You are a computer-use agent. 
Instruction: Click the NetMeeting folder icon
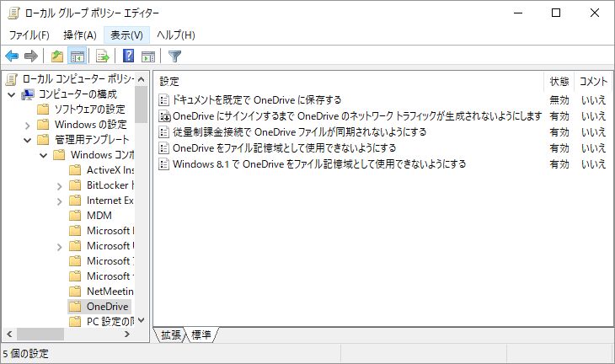[74, 292]
